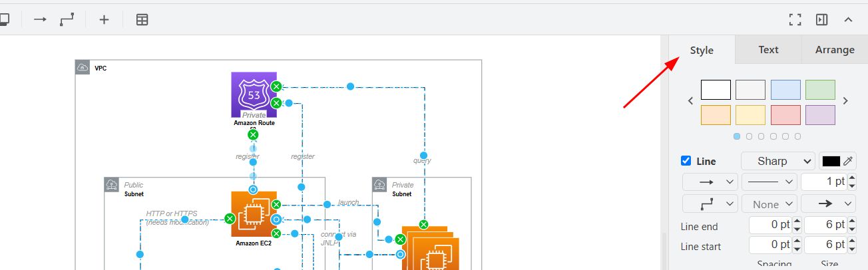Toggle fullscreen mode icon
The image size is (868, 270).
[795, 20]
